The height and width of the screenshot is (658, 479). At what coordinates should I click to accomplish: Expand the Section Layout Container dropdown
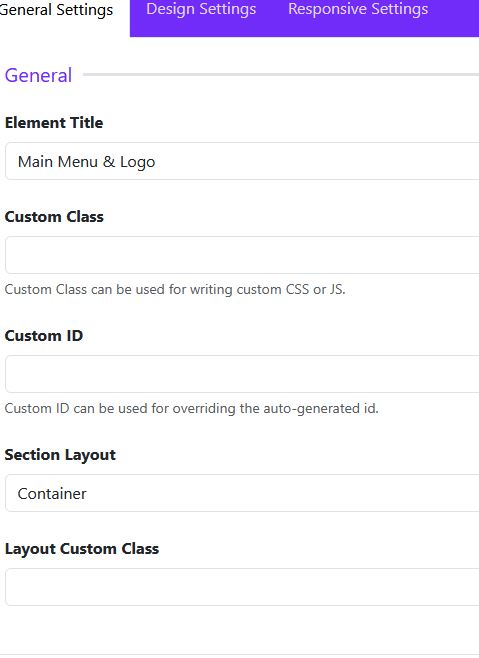coord(242,494)
